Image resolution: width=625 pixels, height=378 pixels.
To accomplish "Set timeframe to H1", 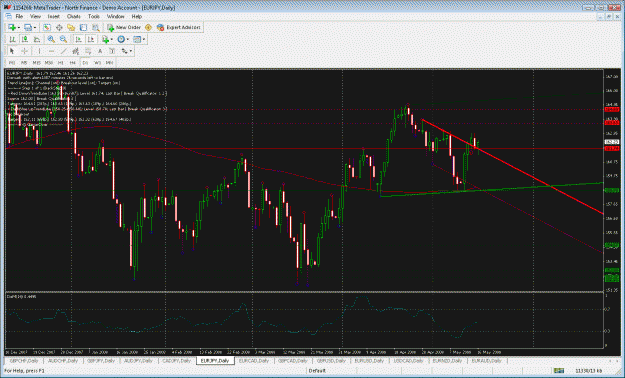I will coord(61,63).
